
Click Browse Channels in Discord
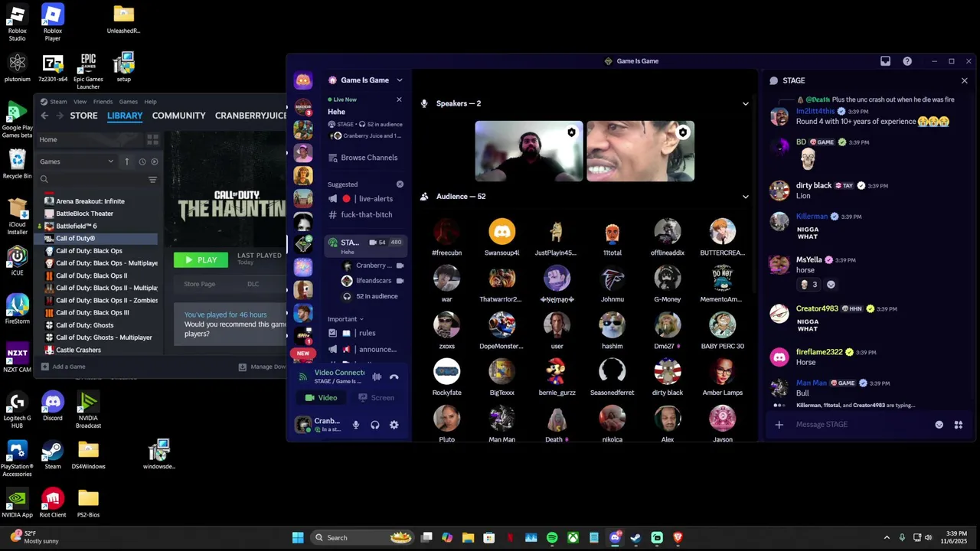363,158
